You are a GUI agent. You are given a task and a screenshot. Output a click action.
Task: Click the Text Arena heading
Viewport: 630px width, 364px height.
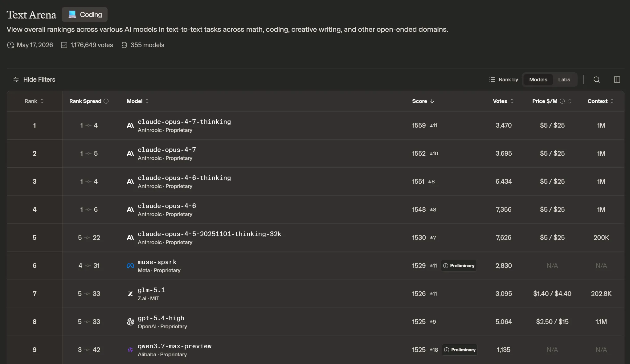tap(31, 15)
